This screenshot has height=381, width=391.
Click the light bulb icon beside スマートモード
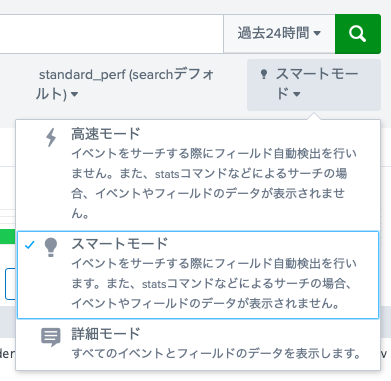pyautogui.click(x=51, y=247)
